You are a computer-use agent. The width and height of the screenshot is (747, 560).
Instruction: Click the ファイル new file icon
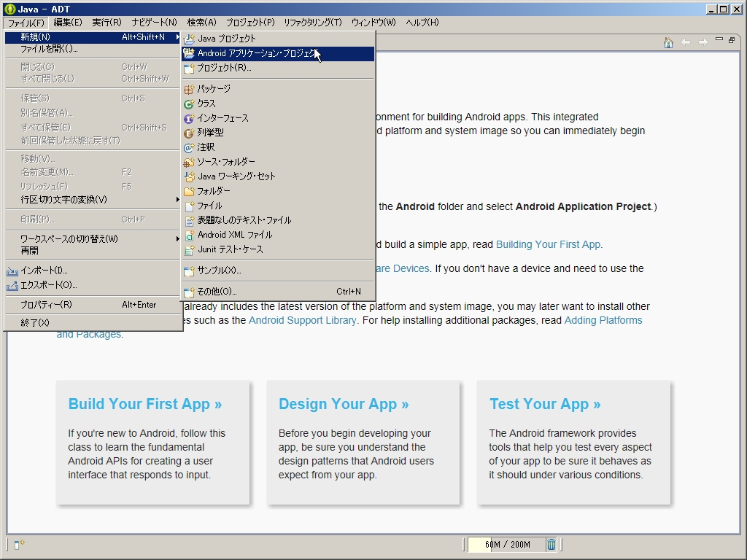click(189, 206)
